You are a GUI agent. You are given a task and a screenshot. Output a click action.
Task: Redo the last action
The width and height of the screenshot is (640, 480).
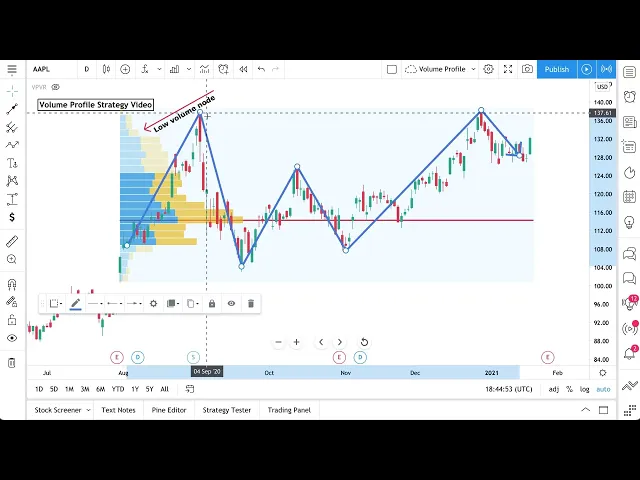[276, 69]
